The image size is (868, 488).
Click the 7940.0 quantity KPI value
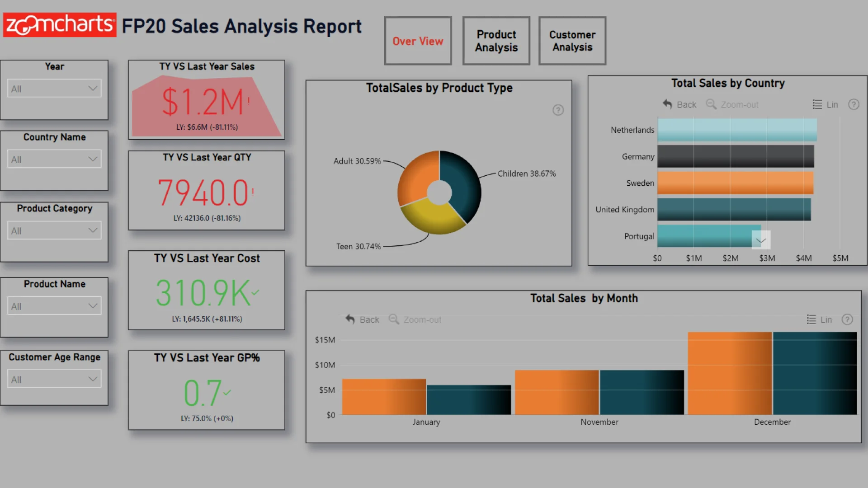click(203, 193)
